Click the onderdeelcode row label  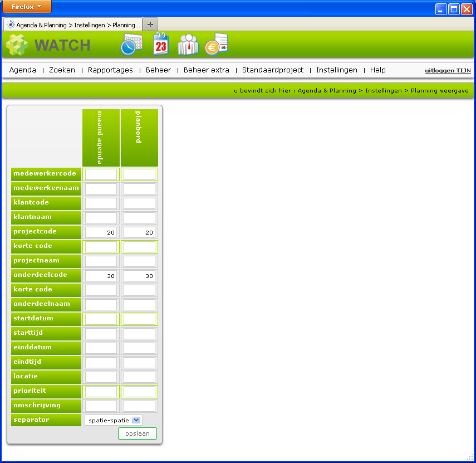[x=46, y=275]
